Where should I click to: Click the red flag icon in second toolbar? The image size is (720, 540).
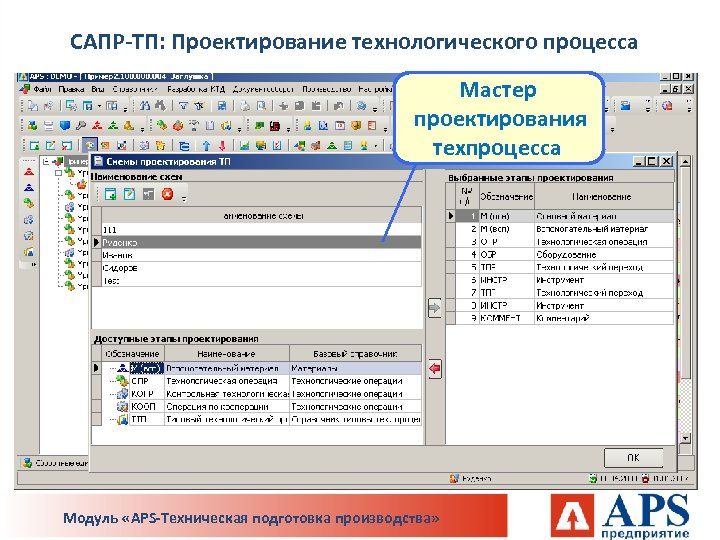(x=275, y=125)
